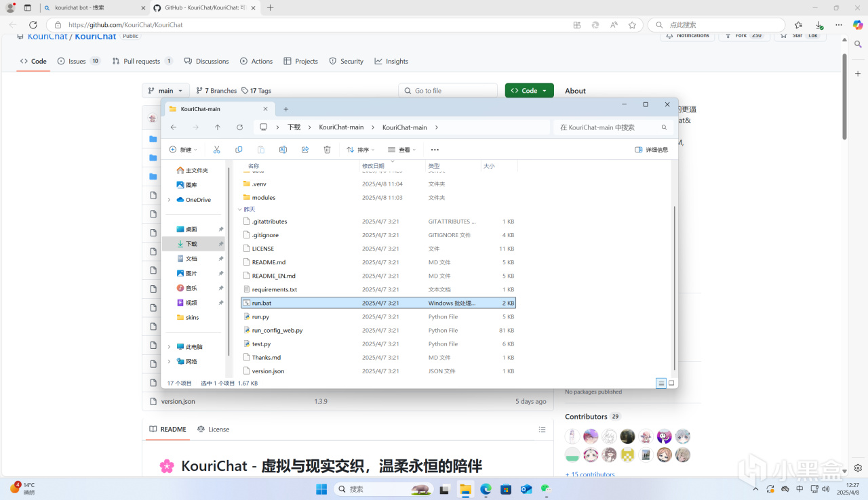Select the run.py file
The height and width of the screenshot is (500, 868).
point(378,316)
